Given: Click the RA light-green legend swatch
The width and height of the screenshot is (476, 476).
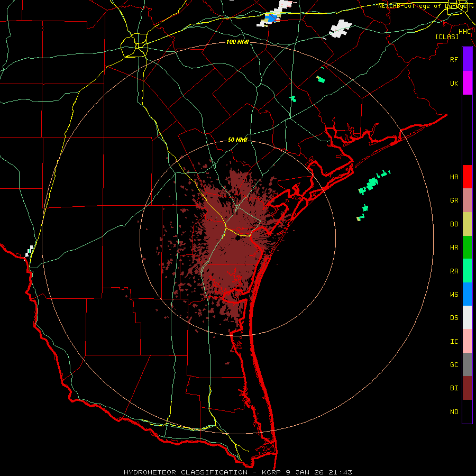Looking at the screenshot, I should tap(467, 271).
